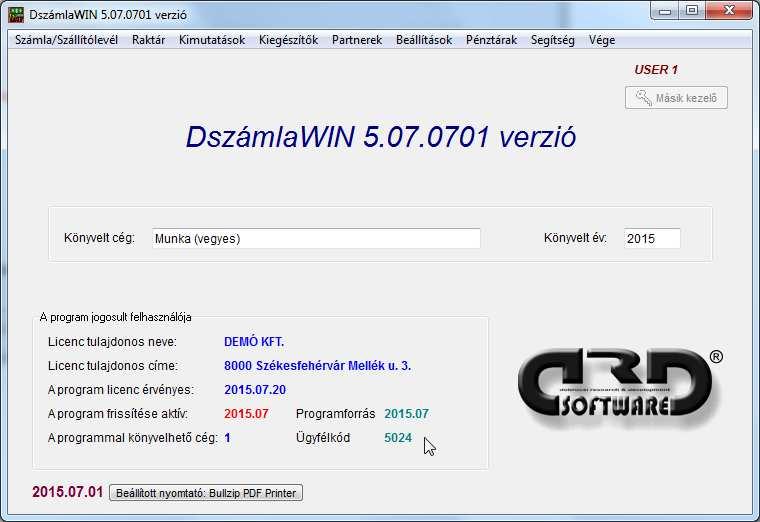Click the A program licenc érvényes label

[x=121, y=390]
